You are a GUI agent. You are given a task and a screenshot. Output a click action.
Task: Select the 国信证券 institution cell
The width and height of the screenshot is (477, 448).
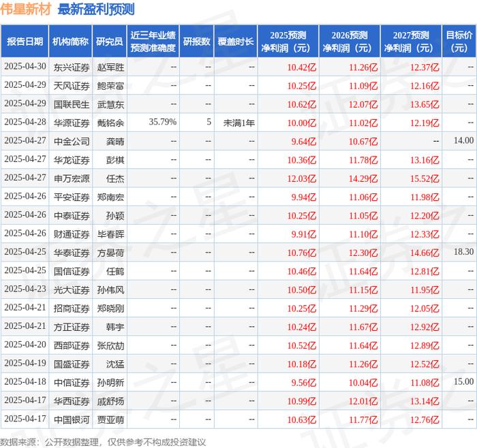pyautogui.click(x=72, y=271)
